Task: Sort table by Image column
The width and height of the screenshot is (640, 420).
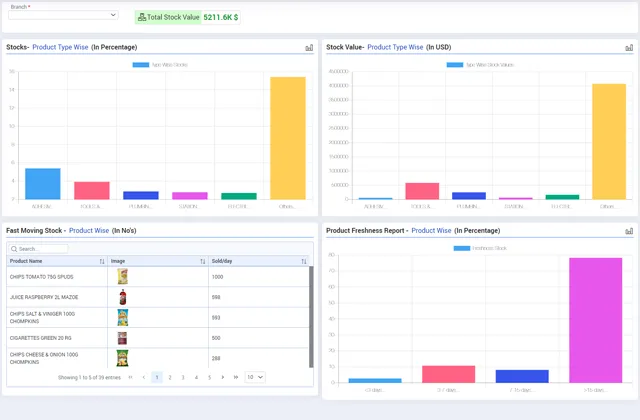Action: [x=203, y=261]
